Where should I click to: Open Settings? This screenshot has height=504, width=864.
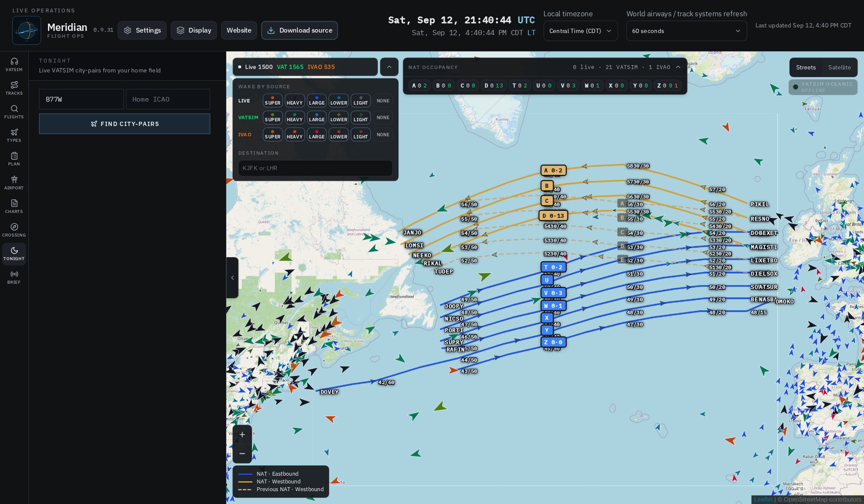(x=142, y=30)
